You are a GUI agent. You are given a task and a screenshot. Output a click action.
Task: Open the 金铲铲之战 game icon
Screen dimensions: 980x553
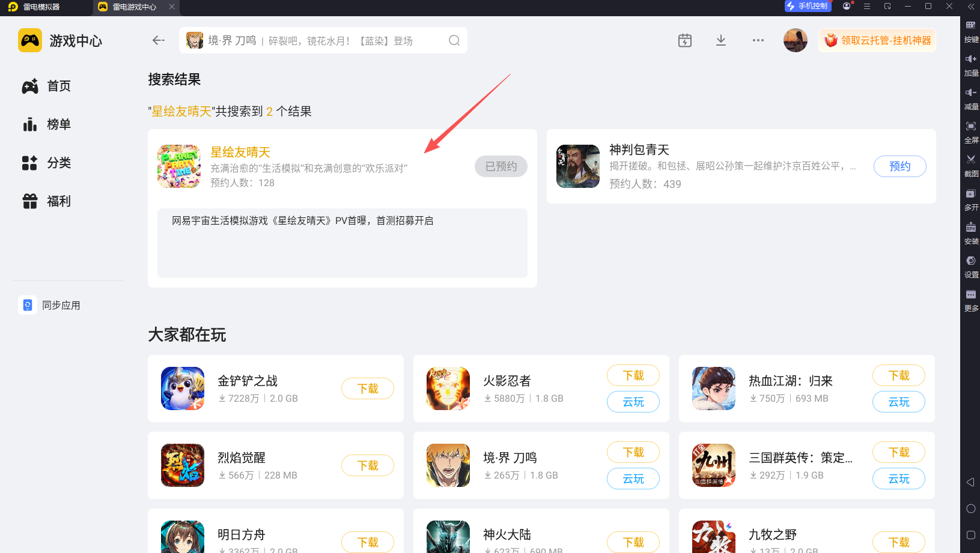click(183, 388)
